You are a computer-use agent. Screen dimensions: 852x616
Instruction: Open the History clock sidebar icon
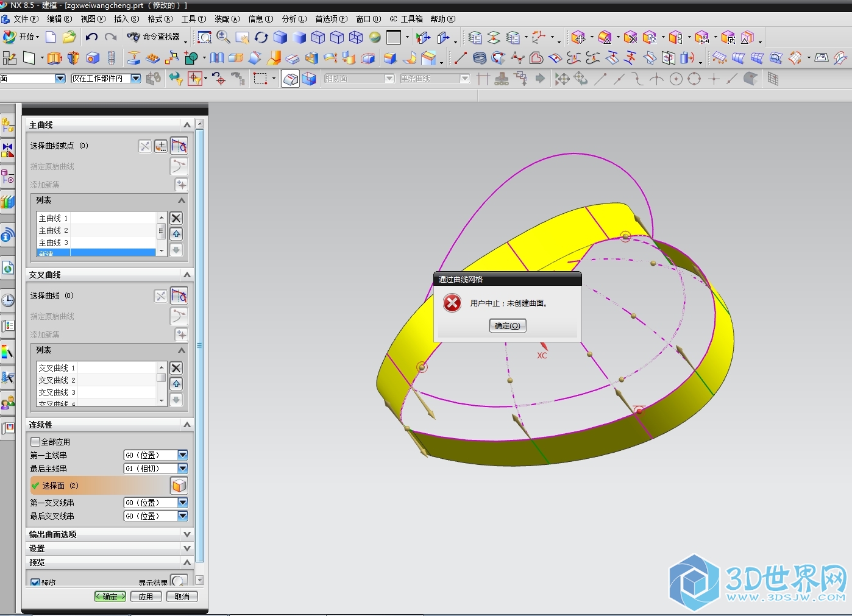coord(7,300)
